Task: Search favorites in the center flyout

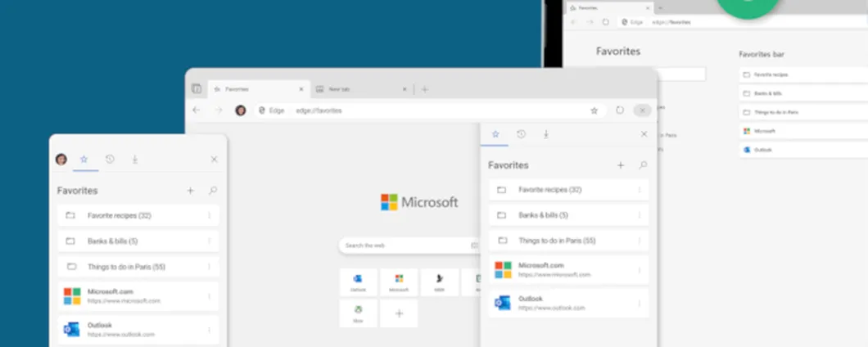Action: pos(643,165)
